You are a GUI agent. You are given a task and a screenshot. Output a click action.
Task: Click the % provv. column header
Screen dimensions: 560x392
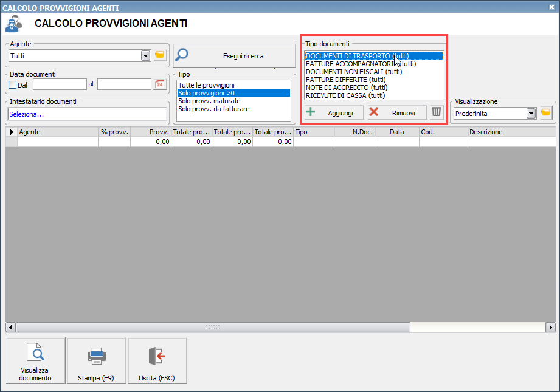[114, 132]
